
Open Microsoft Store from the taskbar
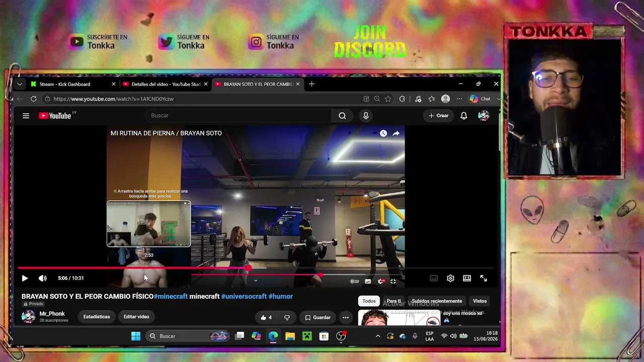point(324,336)
